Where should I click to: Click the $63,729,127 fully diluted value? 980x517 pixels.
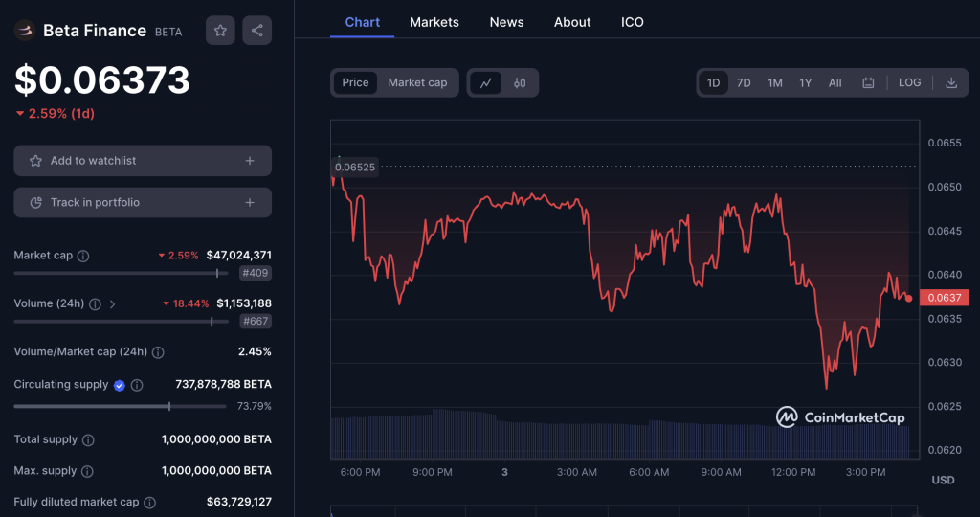238,502
